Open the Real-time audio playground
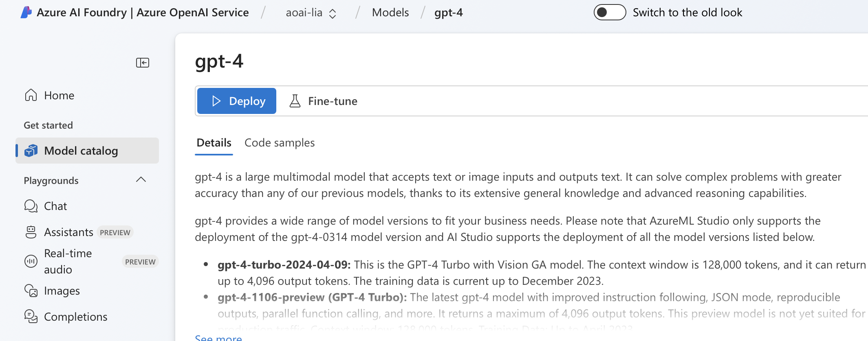The width and height of the screenshot is (868, 341). [x=87, y=261]
